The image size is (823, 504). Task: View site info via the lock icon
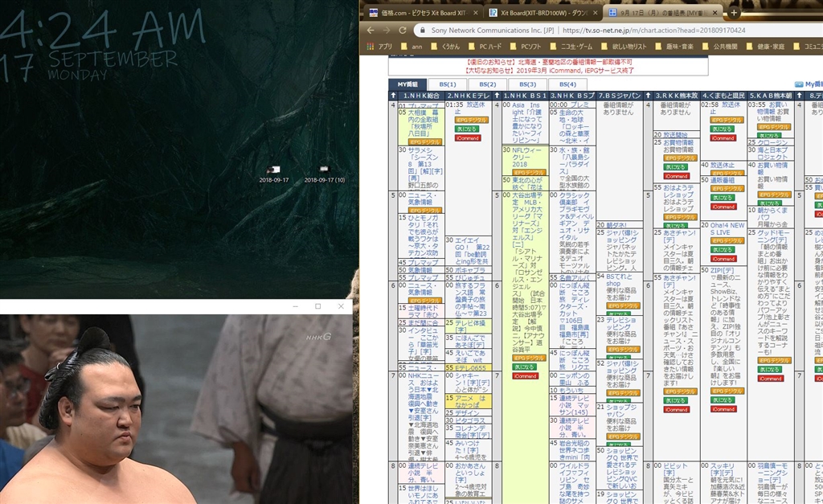point(422,31)
